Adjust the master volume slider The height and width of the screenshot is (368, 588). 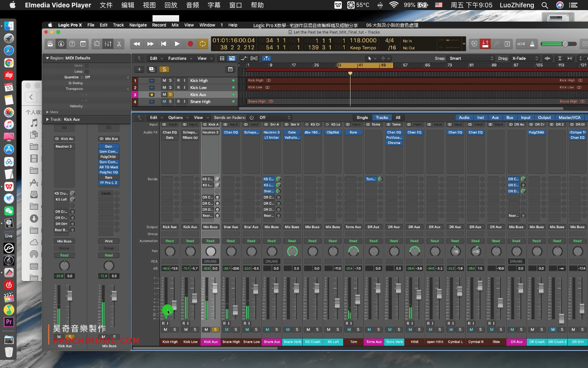point(559,44)
